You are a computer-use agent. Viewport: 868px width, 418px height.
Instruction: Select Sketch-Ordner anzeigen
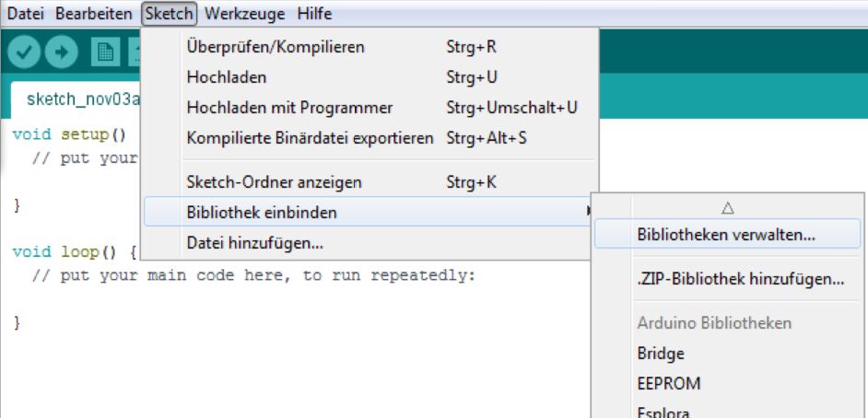pos(274,182)
